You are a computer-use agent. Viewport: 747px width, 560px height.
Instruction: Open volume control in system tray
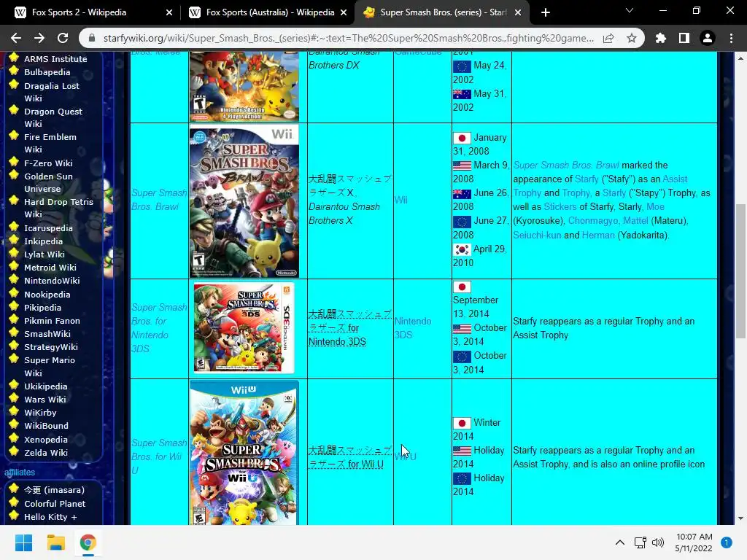coord(658,542)
